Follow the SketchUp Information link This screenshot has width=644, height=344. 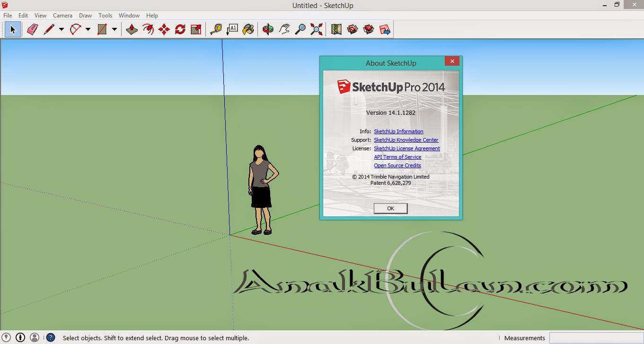coord(398,131)
